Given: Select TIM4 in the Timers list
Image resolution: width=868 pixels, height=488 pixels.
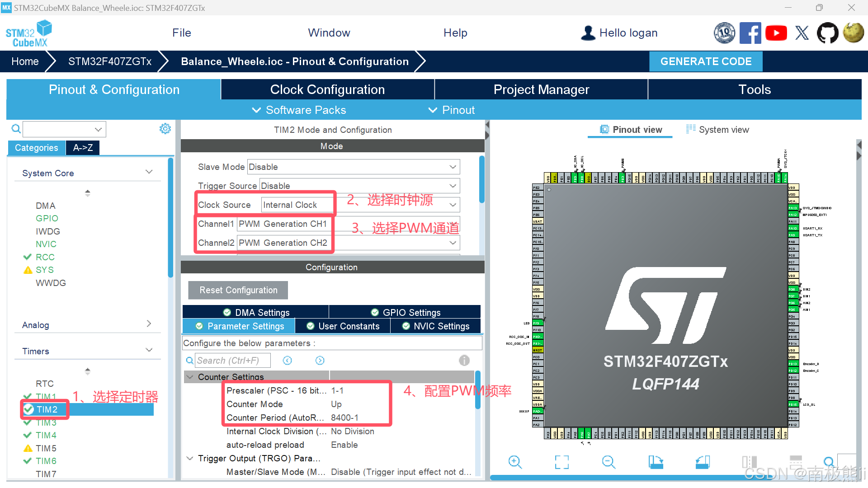Looking at the screenshot, I should (x=46, y=435).
